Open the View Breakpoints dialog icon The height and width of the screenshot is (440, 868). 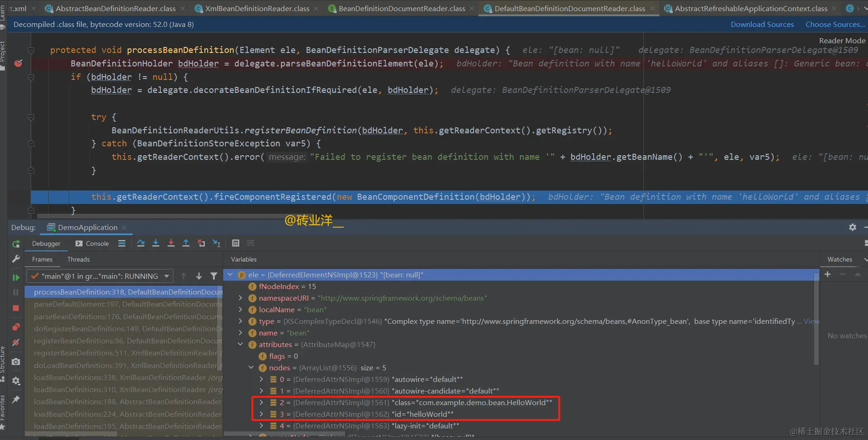coord(16,327)
